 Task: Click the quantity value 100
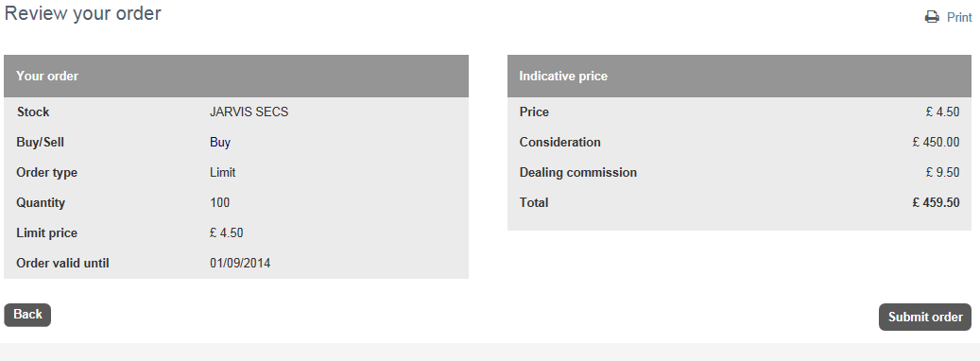(x=220, y=203)
